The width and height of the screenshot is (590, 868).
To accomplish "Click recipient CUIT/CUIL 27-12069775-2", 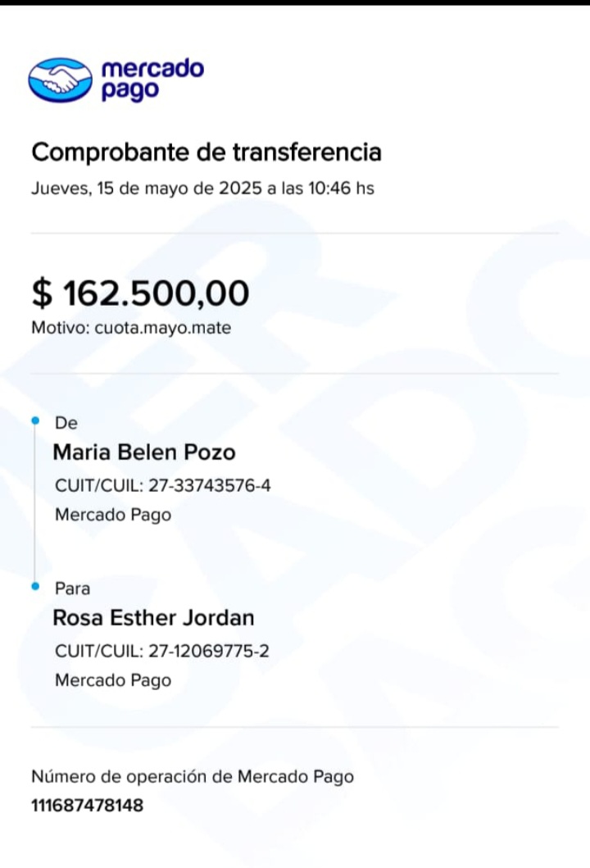I will point(162,652).
